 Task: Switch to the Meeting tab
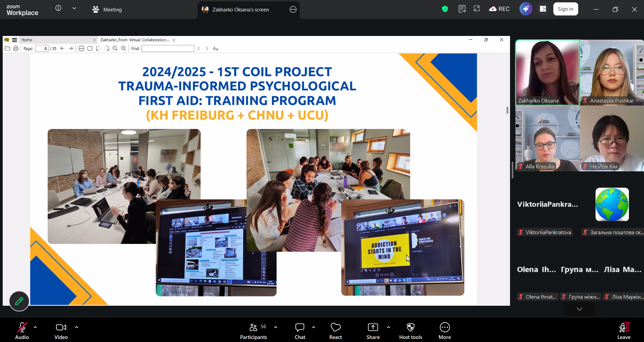pyautogui.click(x=107, y=9)
